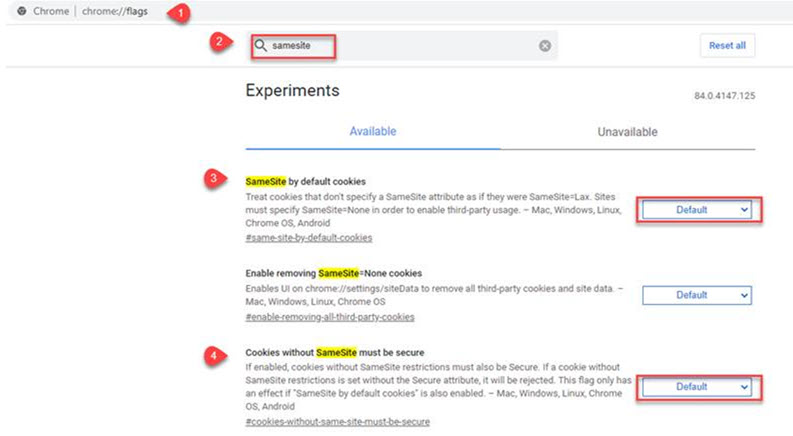
Task: Click the Chrome icon in address bar
Action: pyautogui.click(x=22, y=11)
